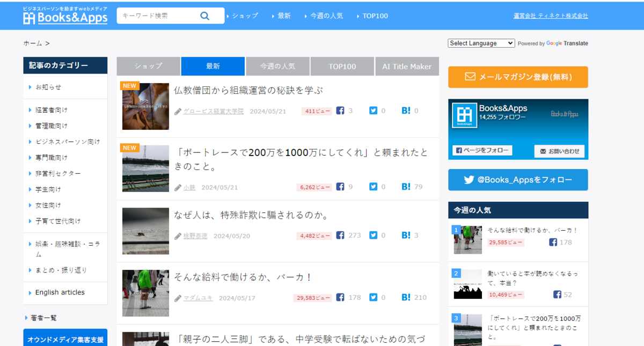Open the ビジネスパーソン向け category
This screenshot has height=346, width=644.
[68, 142]
